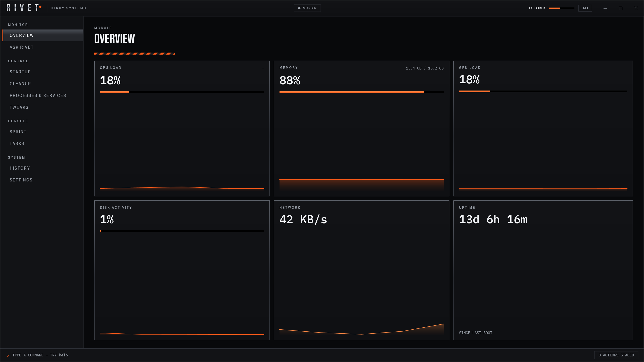
Task: Maximize the Rivet window
Action: point(621,8)
